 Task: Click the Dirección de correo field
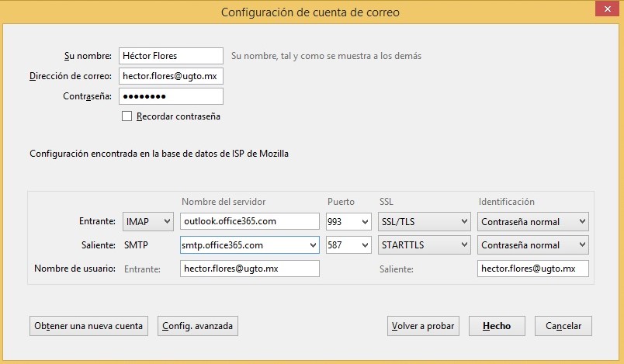[x=171, y=76]
